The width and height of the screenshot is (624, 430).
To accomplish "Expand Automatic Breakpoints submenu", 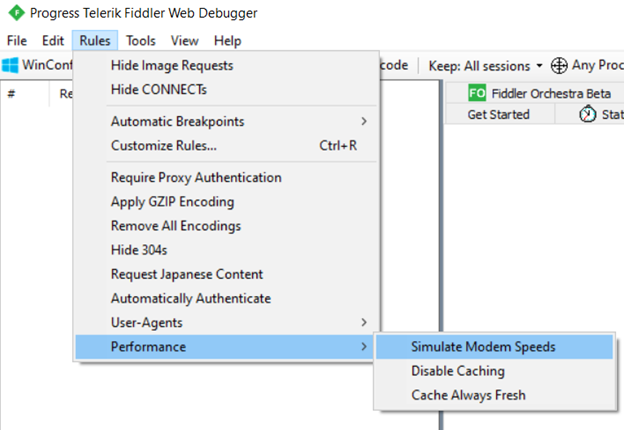I will click(x=225, y=121).
